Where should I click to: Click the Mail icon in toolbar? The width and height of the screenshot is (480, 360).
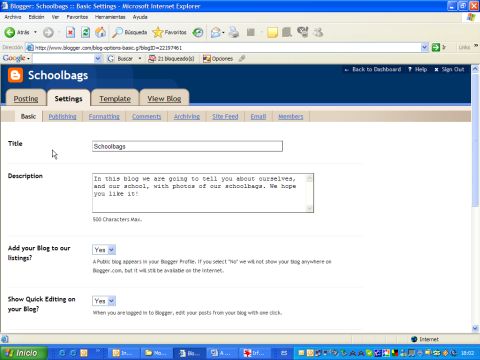[x=215, y=32]
